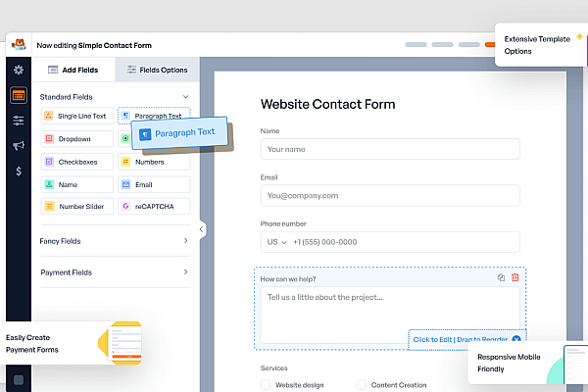This screenshot has width=588, height=392.
Task: Click the 'Click to Edit' link
Action: 432,339
